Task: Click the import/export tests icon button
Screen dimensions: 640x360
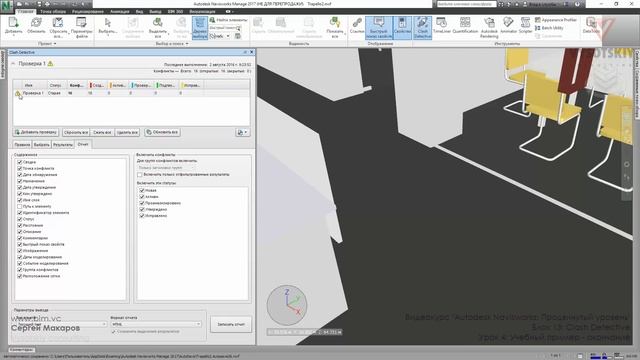Action: point(242,132)
